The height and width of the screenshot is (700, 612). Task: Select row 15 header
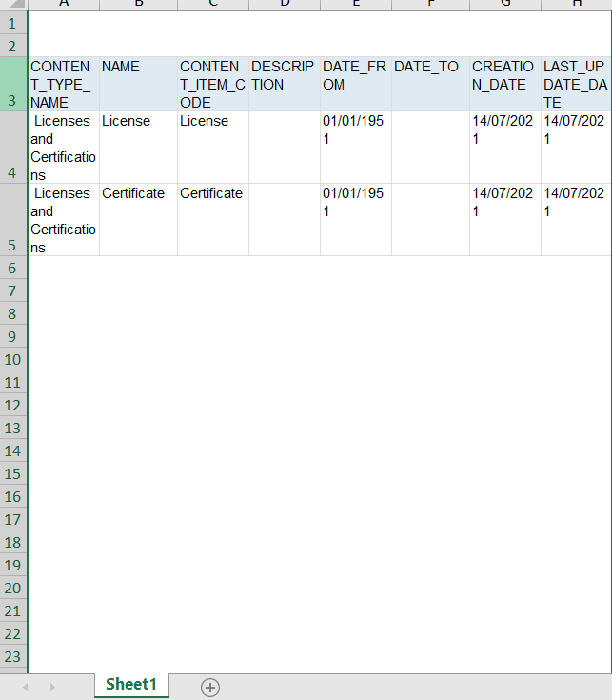13,473
